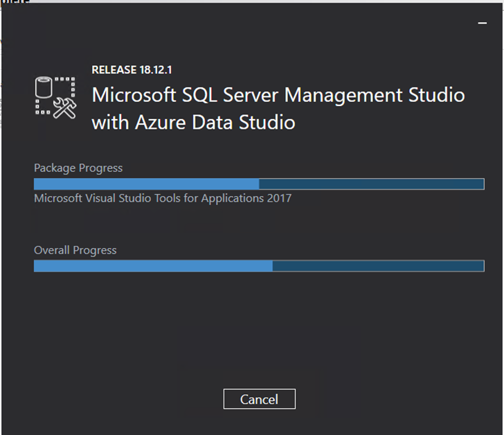Viewport: 504px width, 435px height.
Task: Click the left start of the Package Progress bar
Action: coord(37,184)
